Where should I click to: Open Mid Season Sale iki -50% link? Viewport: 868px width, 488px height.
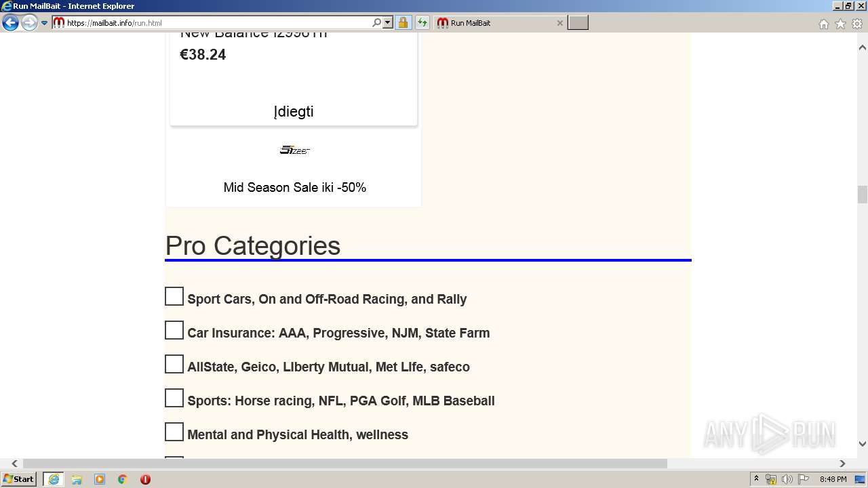pos(295,188)
